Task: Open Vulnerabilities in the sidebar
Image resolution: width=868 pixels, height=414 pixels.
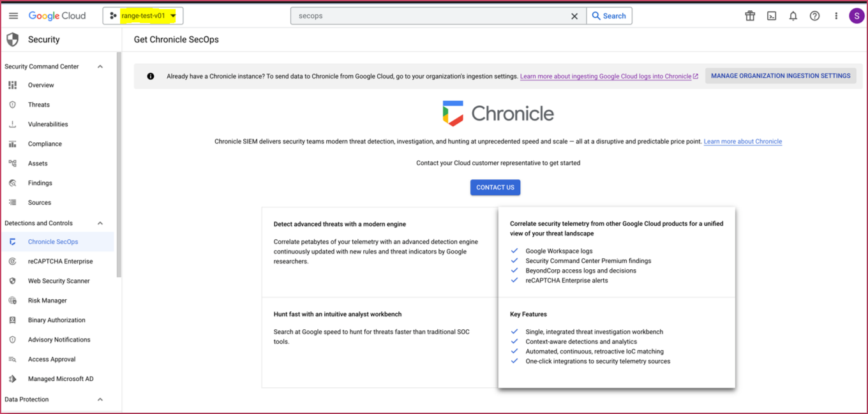Action: (x=48, y=124)
